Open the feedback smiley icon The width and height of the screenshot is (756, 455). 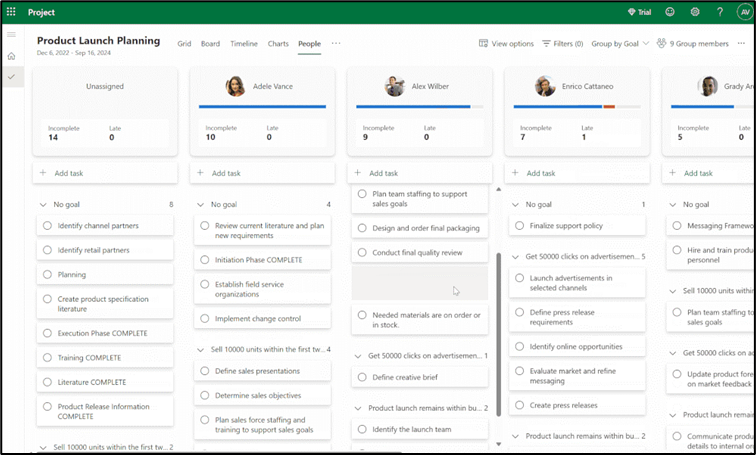670,12
